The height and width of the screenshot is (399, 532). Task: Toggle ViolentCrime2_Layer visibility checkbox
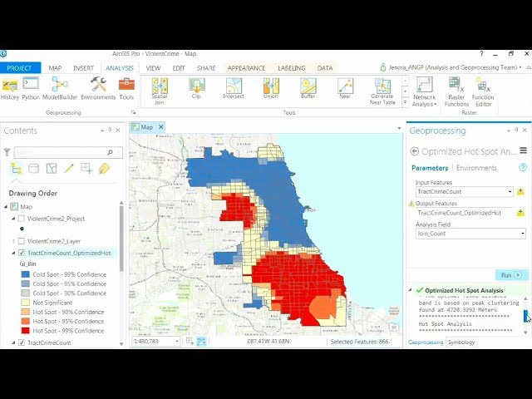22,241
